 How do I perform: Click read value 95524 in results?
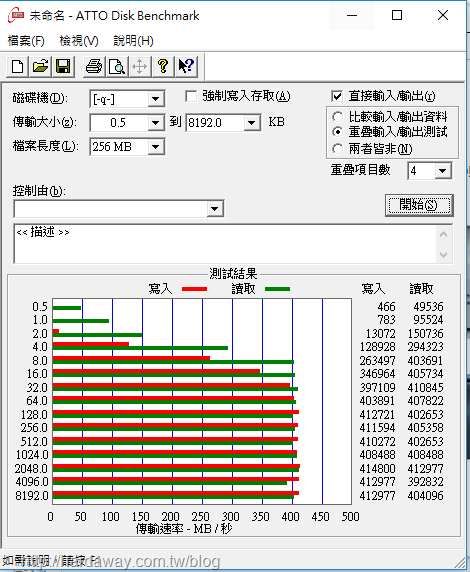428,320
